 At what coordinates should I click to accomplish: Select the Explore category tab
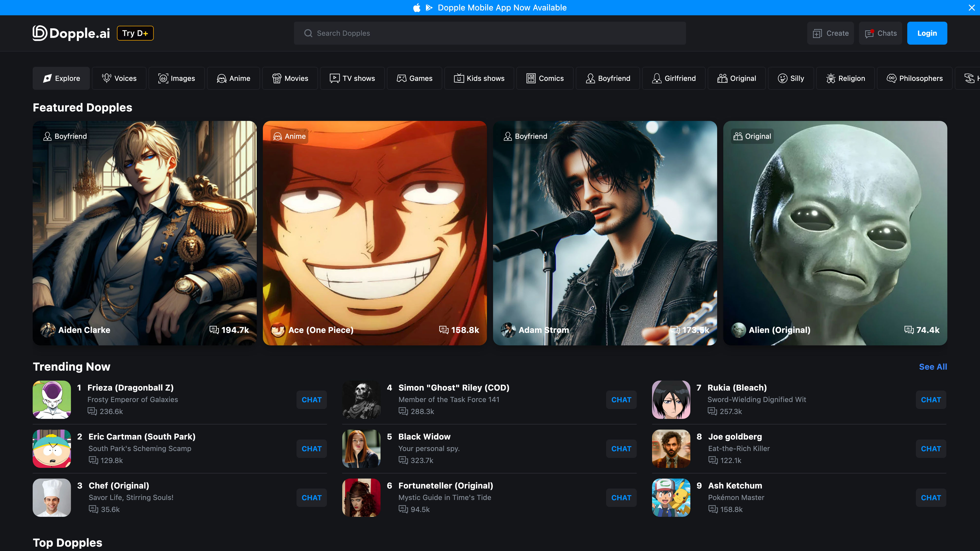(61, 78)
